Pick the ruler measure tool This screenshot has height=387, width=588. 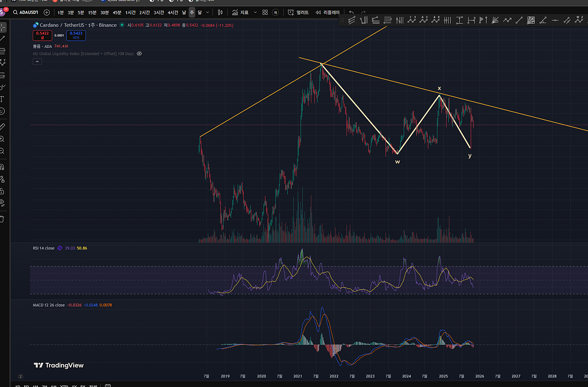click(x=2, y=127)
